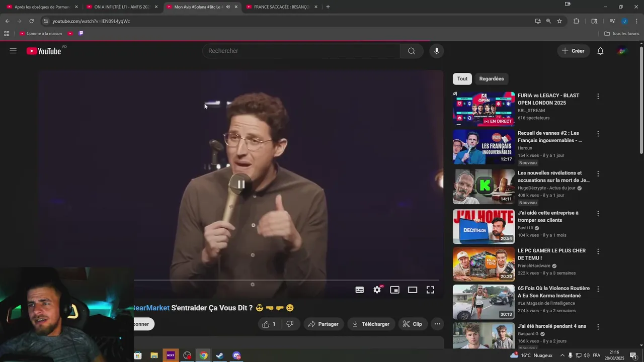Open FURIA vs LEGACY live thumbnail
Screen dimensions: 644x362
[x=484, y=109]
